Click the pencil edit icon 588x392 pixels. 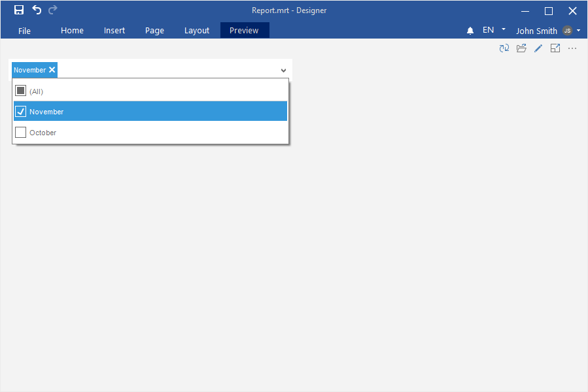pyautogui.click(x=538, y=48)
